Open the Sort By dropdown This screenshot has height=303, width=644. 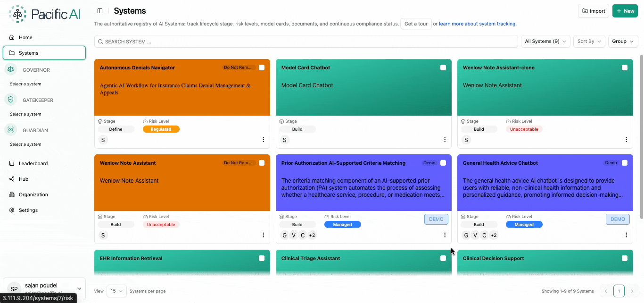[x=589, y=42]
